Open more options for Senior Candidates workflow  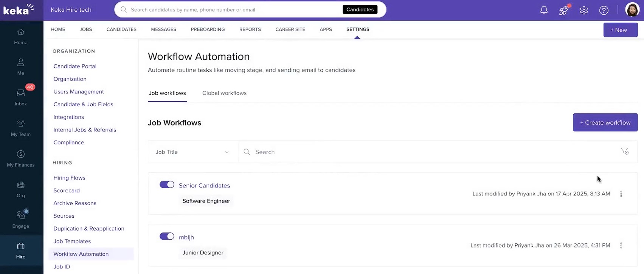pos(621,194)
